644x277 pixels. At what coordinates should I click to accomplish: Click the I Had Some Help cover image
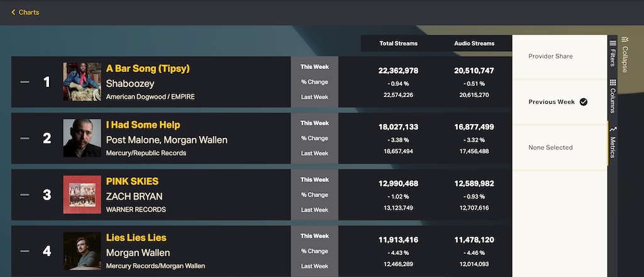[82, 138]
